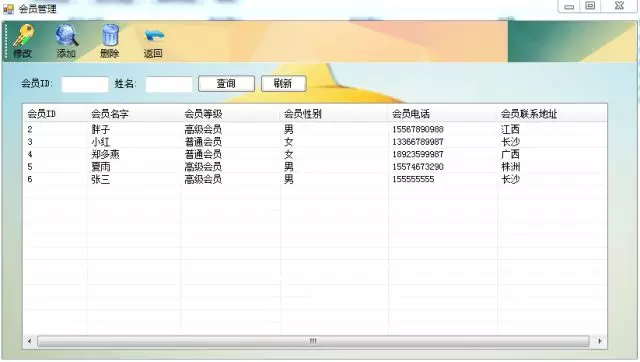Click the 会员等级 column header
This screenshot has width=640, height=362.
point(231,114)
